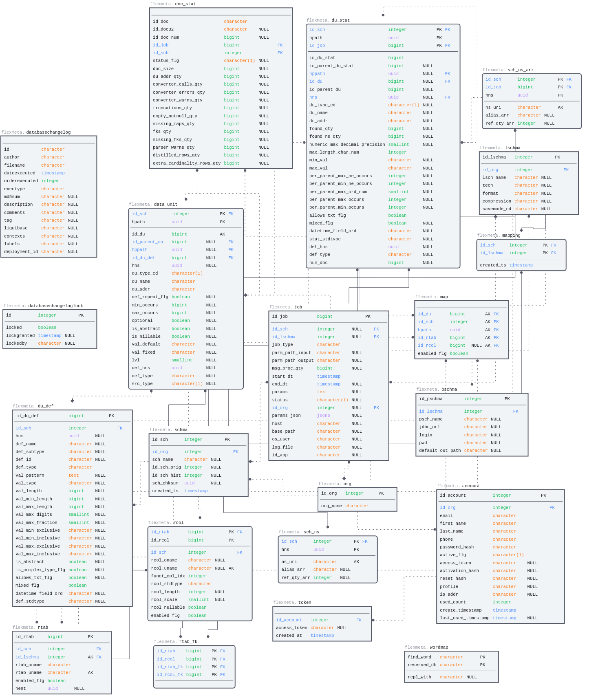Select the hent column in rtab table

(21, 689)
